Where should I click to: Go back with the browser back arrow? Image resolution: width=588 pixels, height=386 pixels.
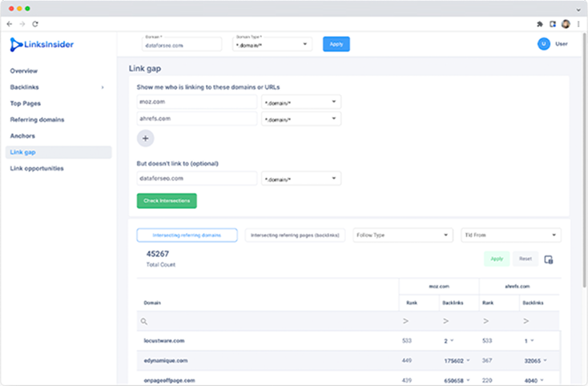click(10, 24)
